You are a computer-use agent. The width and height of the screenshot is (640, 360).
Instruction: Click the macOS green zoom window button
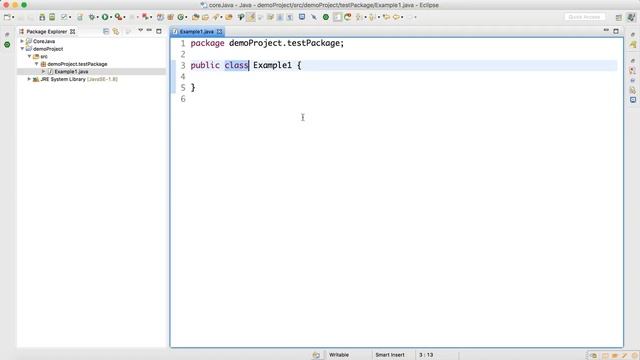click(x=24, y=5)
